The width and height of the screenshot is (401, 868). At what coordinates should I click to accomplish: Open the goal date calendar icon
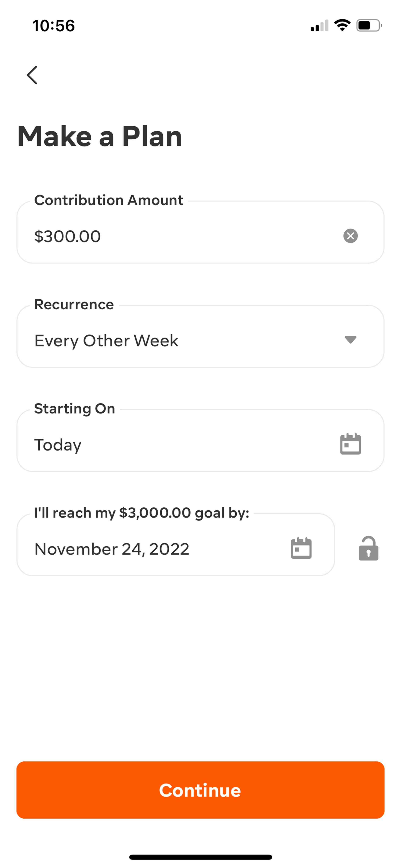click(x=301, y=548)
